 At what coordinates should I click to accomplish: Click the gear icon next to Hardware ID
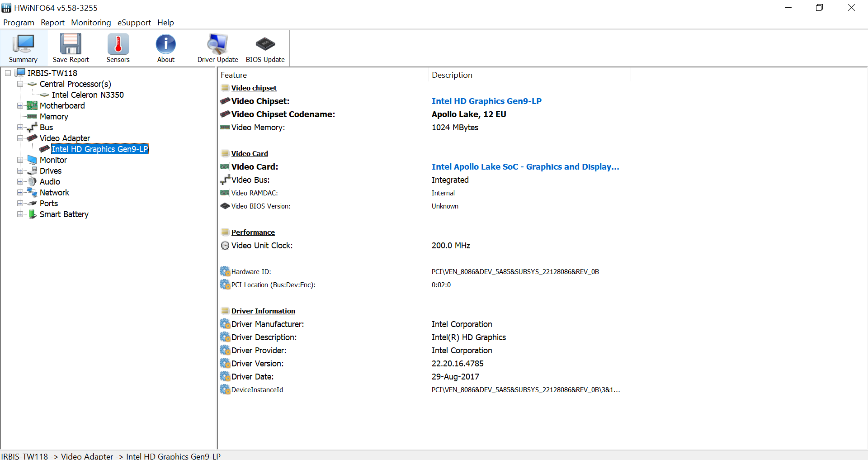[225, 271]
